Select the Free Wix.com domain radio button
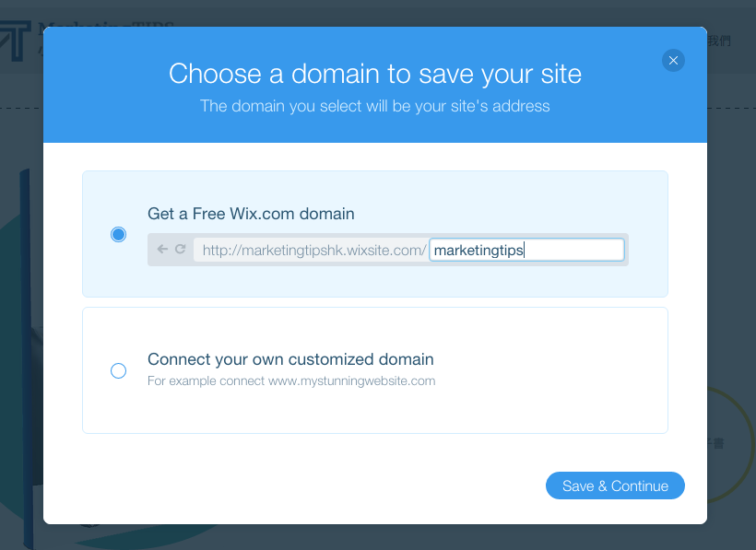The width and height of the screenshot is (756, 550). [x=118, y=235]
